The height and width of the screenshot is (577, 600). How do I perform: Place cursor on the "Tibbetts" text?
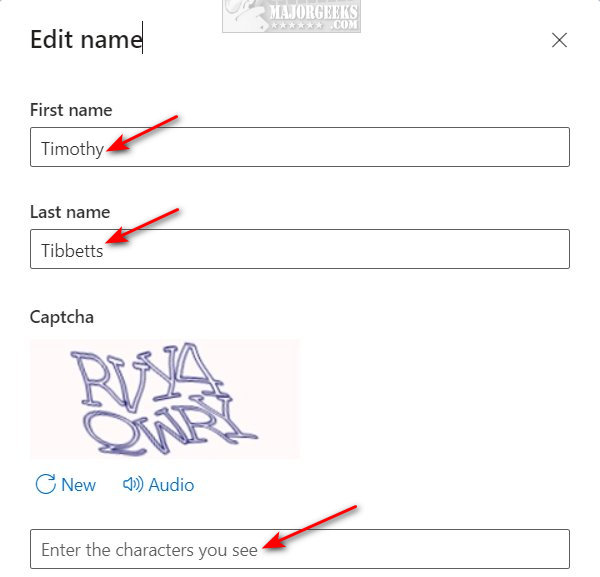pos(72,251)
